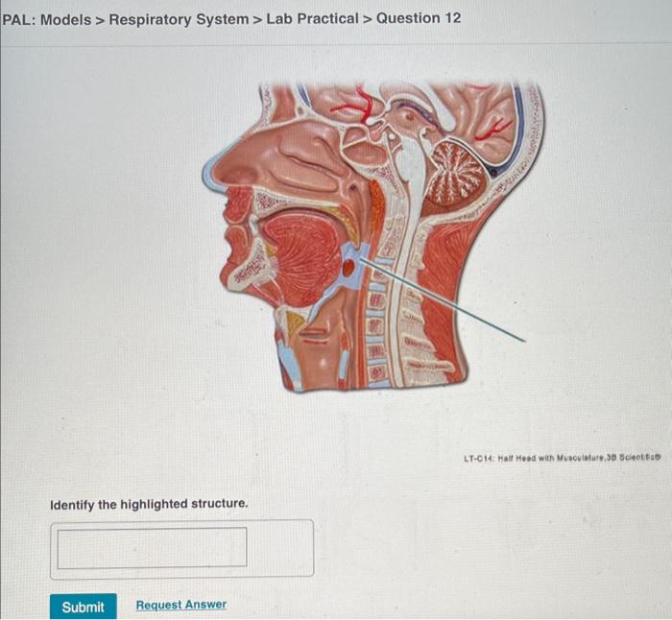Click the Submit button
The height and width of the screenshot is (620, 672).
[x=84, y=607]
